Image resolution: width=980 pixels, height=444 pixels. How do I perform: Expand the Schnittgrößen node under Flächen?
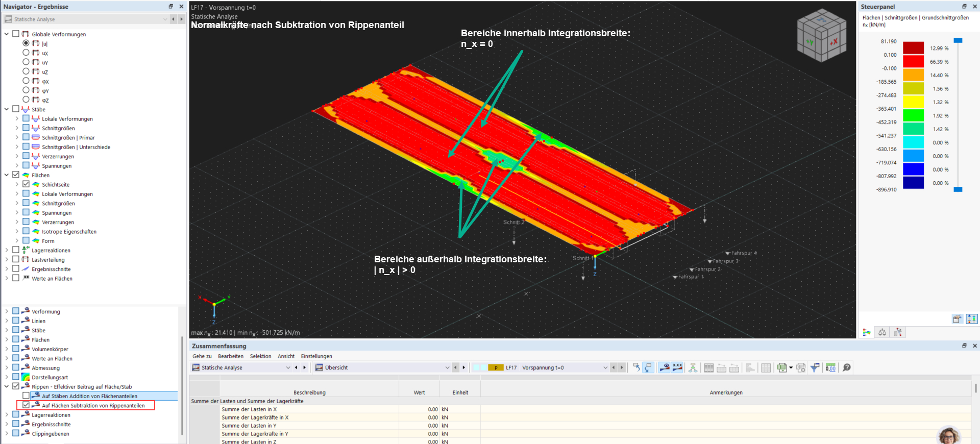[x=17, y=204]
